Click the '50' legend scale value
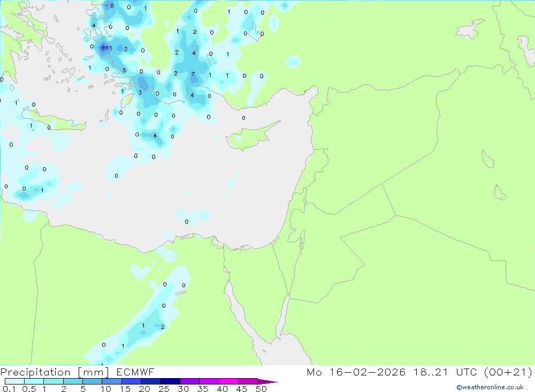The image size is (535, 392). (x=262, y=389)
